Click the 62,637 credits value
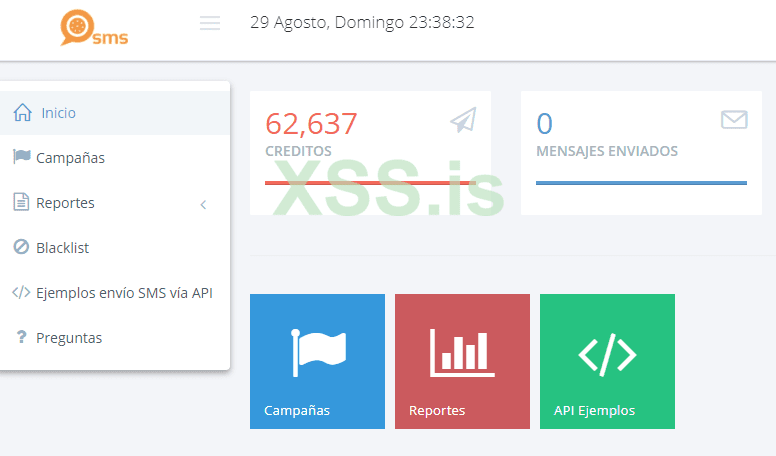The height and width of the screenshot is (456, 776). (311, 124)
